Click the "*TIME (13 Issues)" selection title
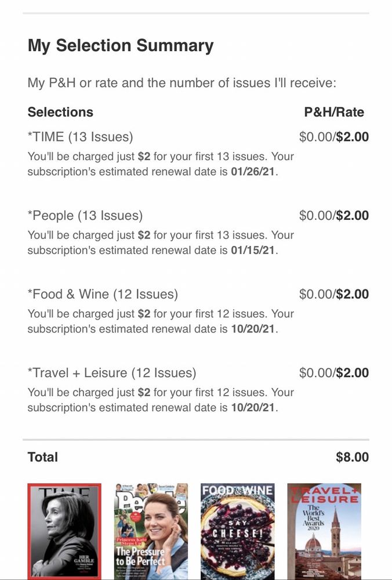Image resolution: width=392 pixels, height=580 pixels. pyautogui.click(x=81, y=137)
